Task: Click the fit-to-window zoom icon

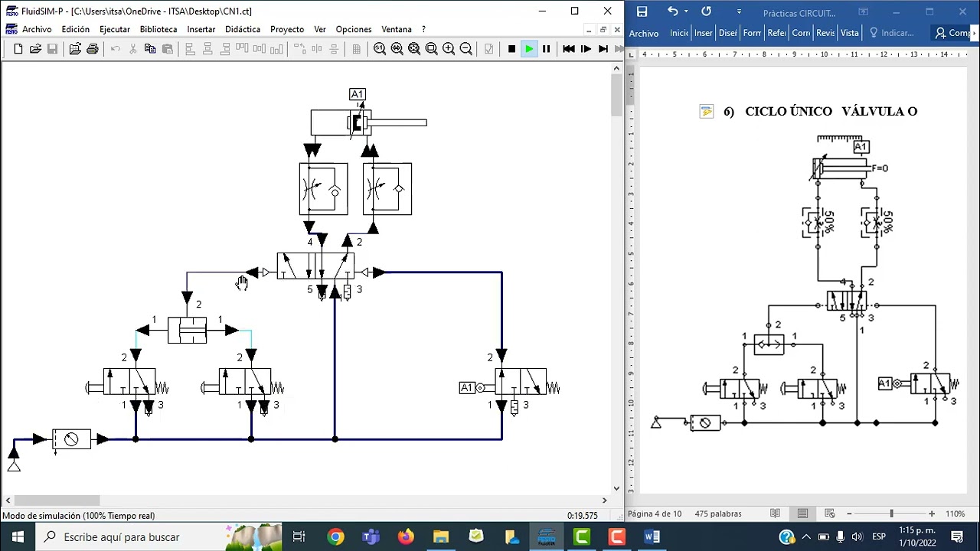Action: (x=414, y=49)
